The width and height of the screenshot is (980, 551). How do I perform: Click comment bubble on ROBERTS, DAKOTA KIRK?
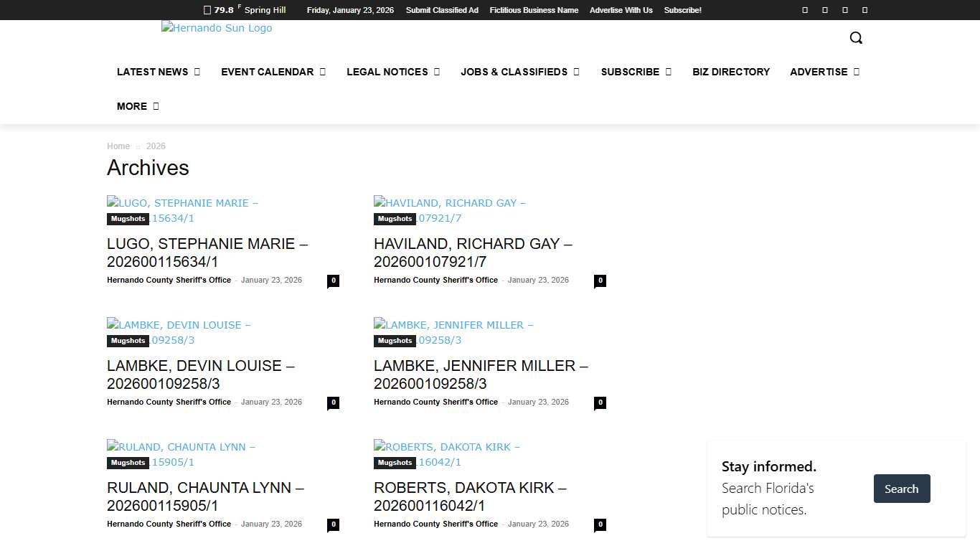[600, 524]
